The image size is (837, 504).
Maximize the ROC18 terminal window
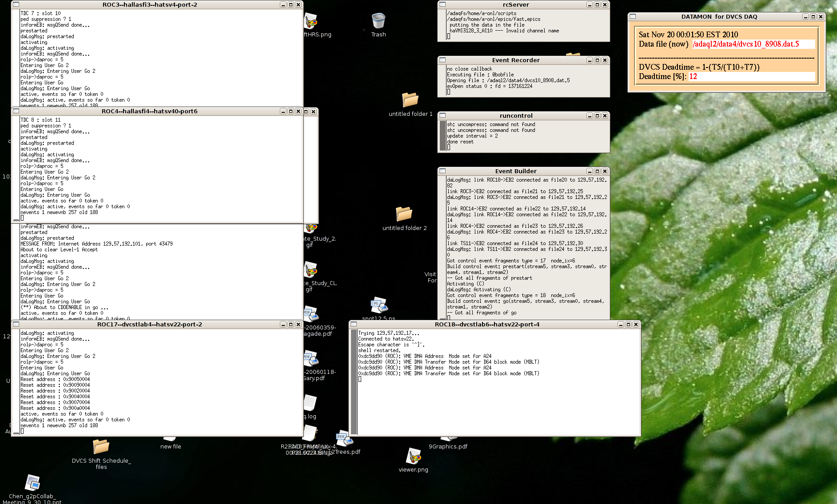click(x=628, y=324)
